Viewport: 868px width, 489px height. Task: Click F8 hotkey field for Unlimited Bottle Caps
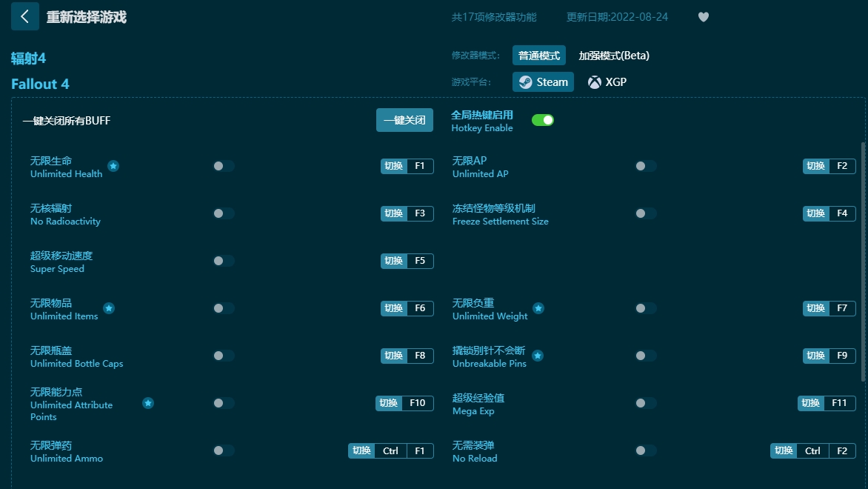(420, 356)
